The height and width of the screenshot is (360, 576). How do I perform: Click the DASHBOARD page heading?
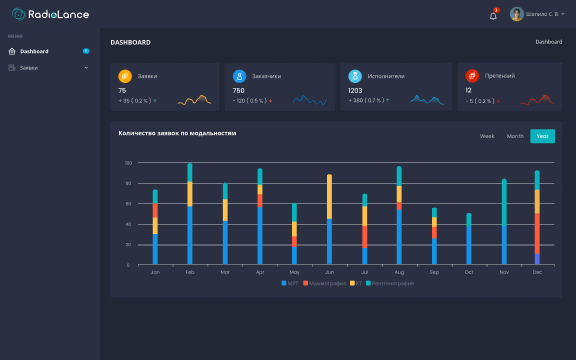pyautogui.click(x=130, y=42)
